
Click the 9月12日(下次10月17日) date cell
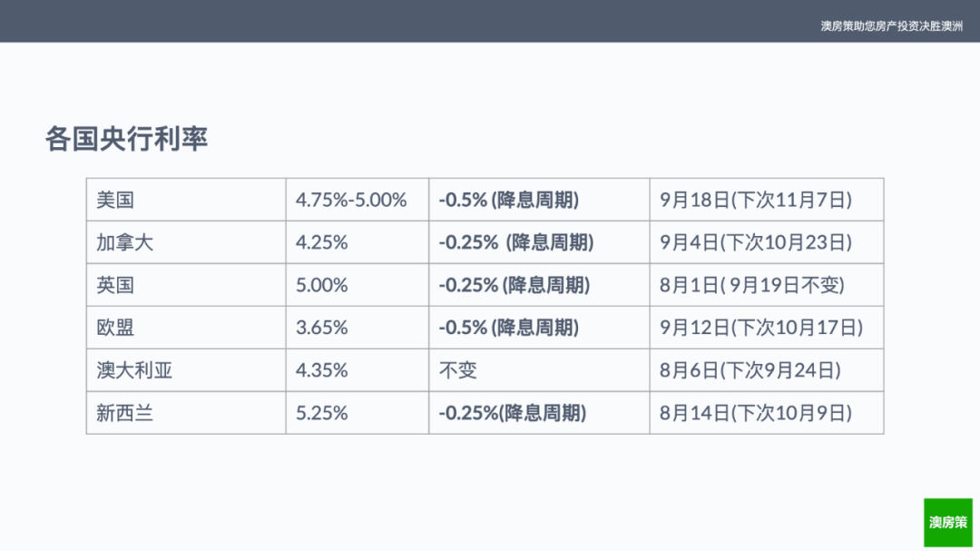767,327
